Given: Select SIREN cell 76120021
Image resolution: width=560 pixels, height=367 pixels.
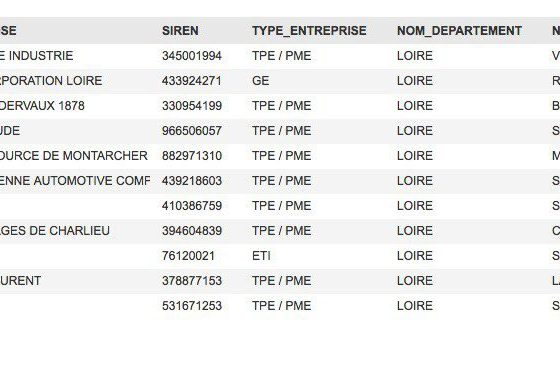Looking at the screenshot, I should (188, 256).
